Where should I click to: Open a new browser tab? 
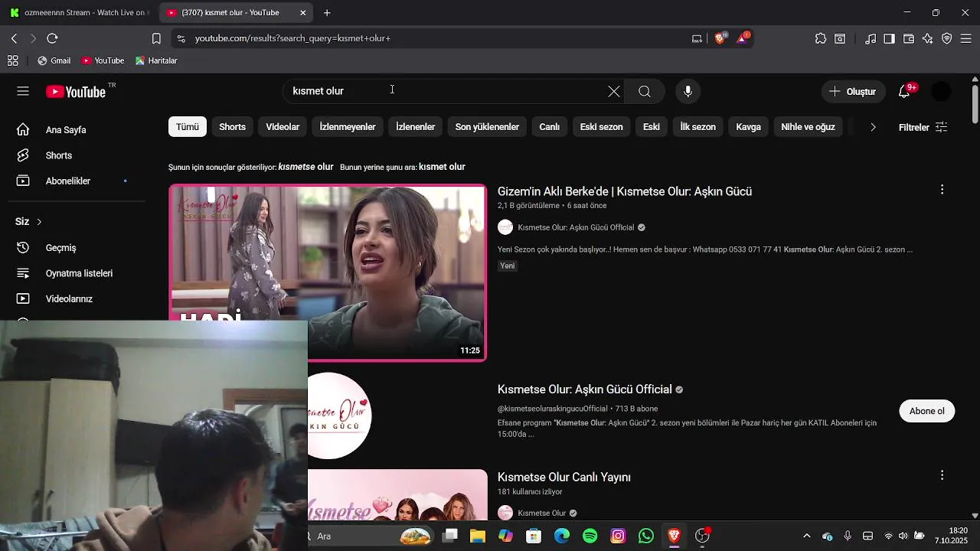pyautogui.click(x=327, y=13)
